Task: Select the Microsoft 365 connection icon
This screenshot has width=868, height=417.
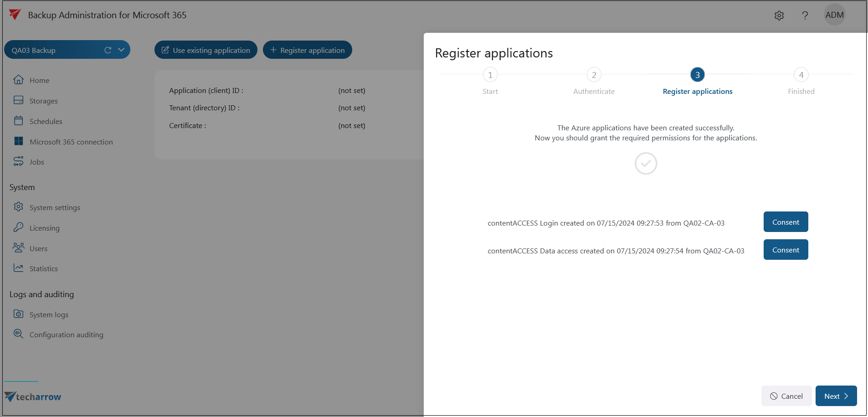Action: tap(18, 141)
